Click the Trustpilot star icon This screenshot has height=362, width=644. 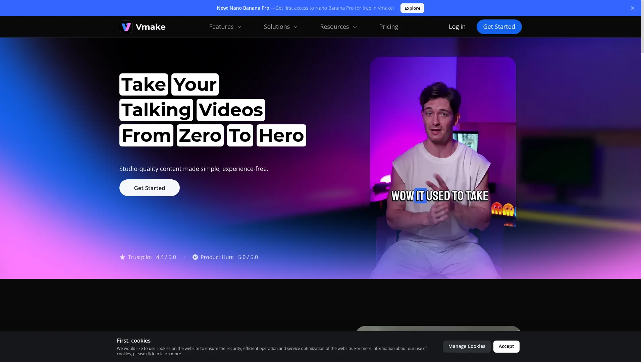122,257
